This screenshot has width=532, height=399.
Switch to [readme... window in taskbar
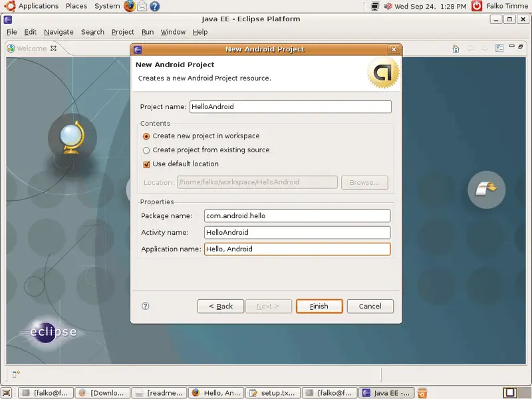tap(159, 393)
